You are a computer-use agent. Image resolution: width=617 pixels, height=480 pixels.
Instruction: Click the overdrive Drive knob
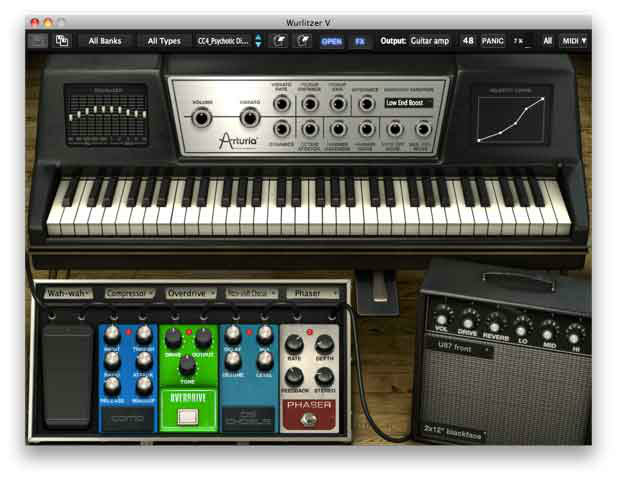coord(173,338)
